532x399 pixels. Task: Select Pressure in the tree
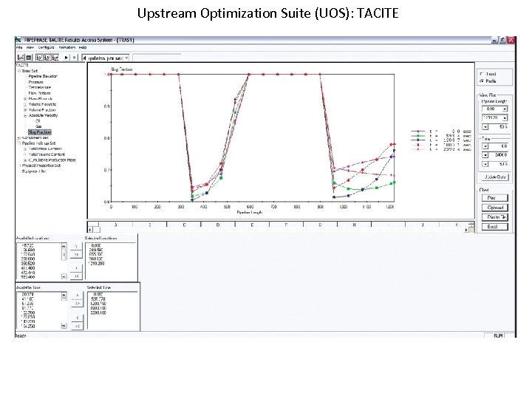pyautogui.click(x=36, y=82)
